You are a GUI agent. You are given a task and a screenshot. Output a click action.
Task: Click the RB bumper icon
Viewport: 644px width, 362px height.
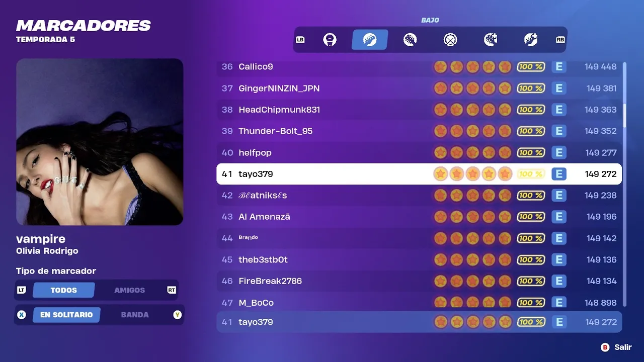click(x=560, y=40)
